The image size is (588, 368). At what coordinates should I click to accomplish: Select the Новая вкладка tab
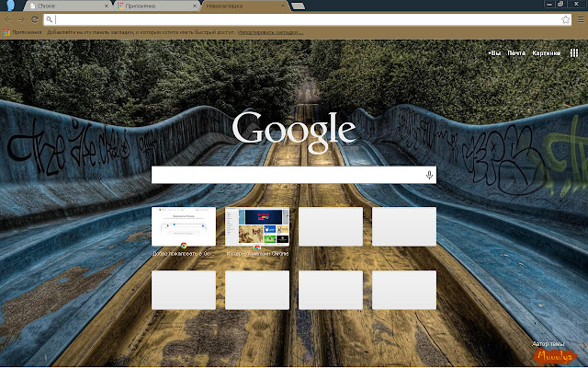(244, 6)
